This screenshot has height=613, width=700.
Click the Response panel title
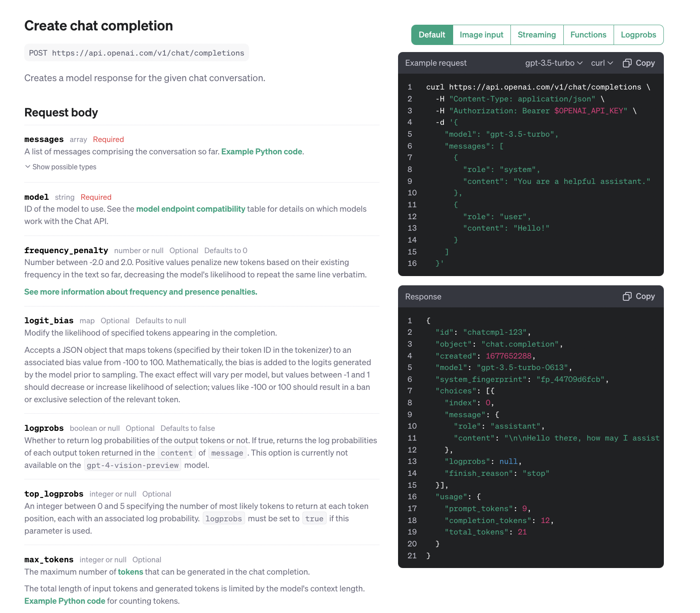pyautogui.click(x=423, y=297)
